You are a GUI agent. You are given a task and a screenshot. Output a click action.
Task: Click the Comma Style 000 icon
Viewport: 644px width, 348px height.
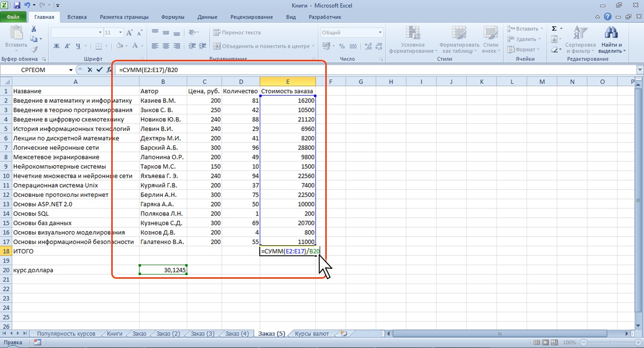[354, 46]
